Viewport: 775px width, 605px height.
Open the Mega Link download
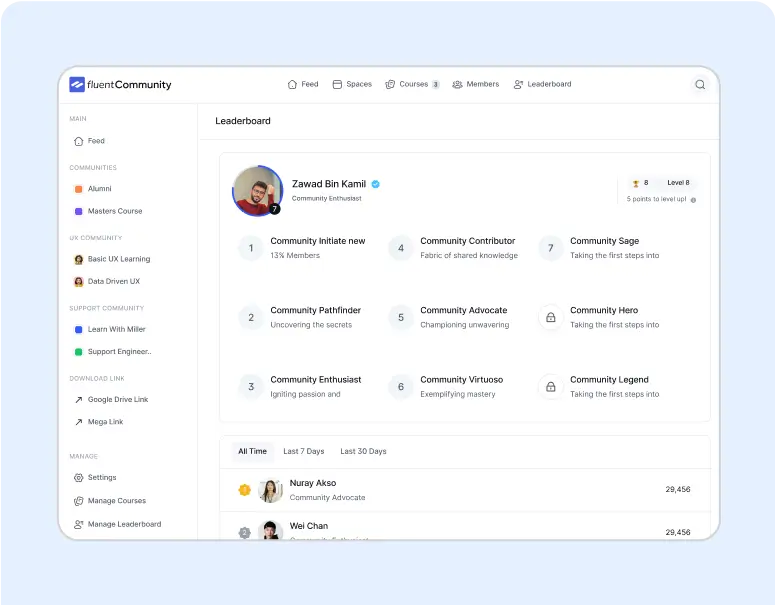click(105, 422)
